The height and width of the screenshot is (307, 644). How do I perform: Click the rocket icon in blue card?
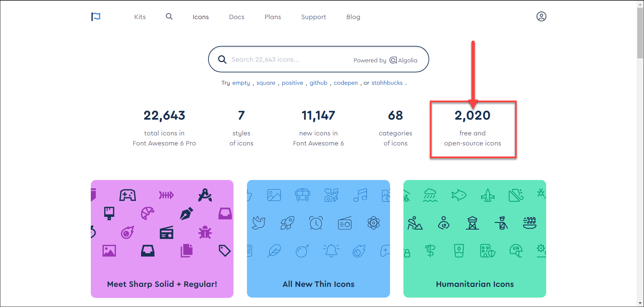click(287, 223)
